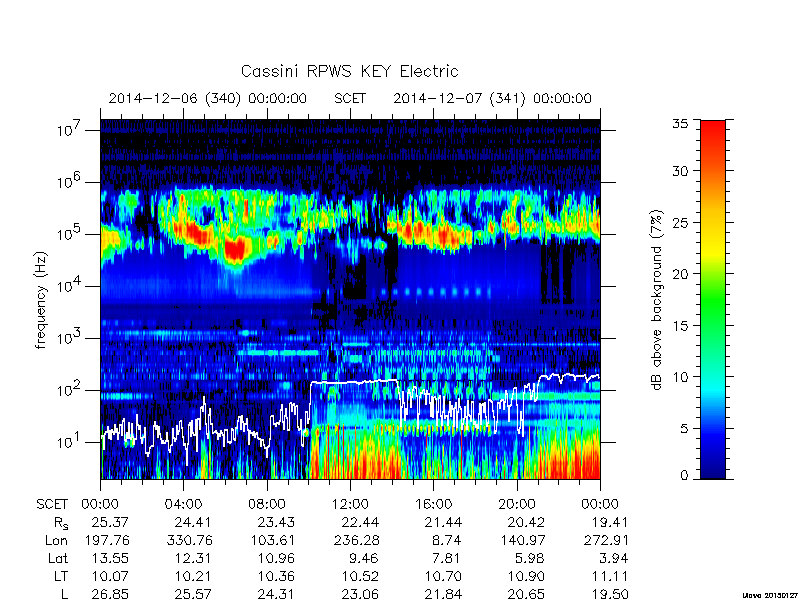Click the Lat value '9.46'
The height and width of the screenshot is (600, 800).
click(x=364, y=558)
